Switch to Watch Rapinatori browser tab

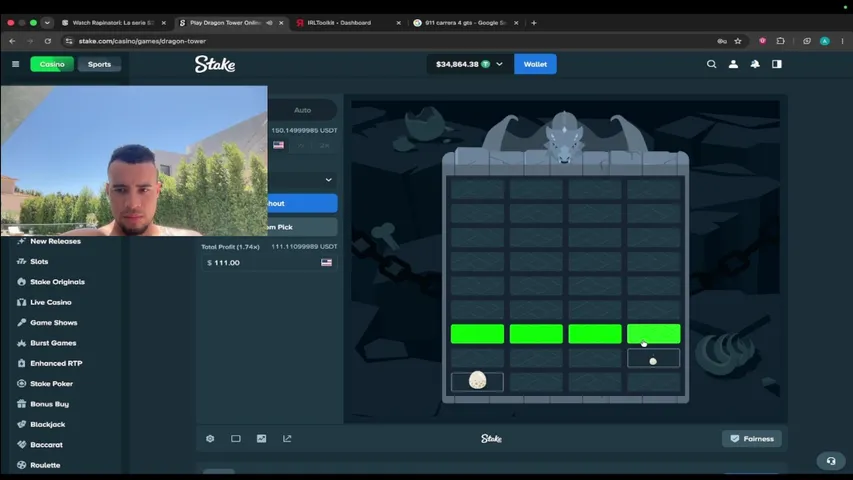click(113, 23)
